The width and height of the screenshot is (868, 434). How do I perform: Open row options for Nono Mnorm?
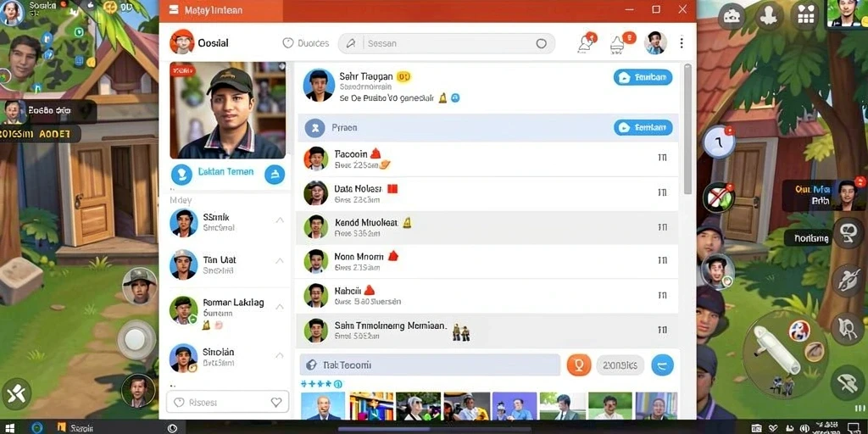(662, 260)
